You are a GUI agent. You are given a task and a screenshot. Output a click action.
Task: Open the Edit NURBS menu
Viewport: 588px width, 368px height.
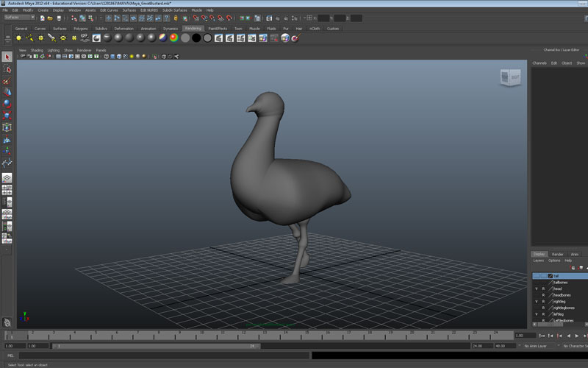[149, 10]
